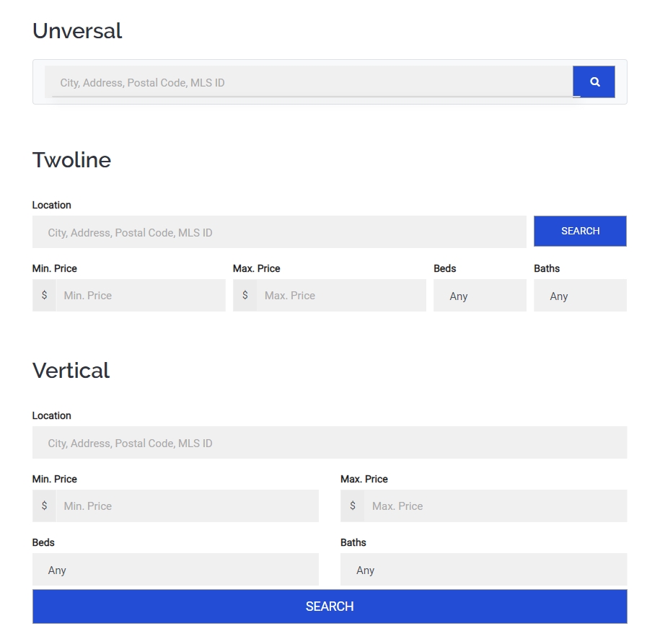The height and width of the screenshot is (644, 647).
Task: Select the Twoline Min. Price input field
Action: (x=141, y=296)
